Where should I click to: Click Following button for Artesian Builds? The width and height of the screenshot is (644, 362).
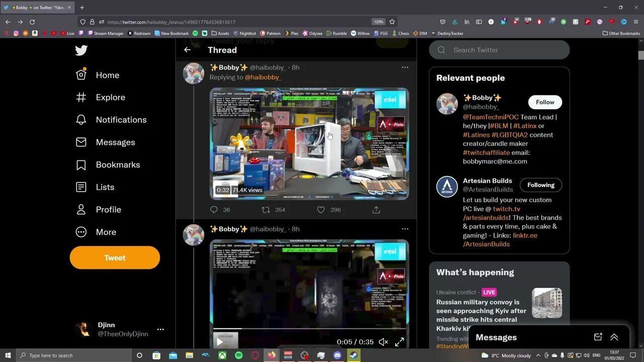pyautogui.click(x=541, y=185)
